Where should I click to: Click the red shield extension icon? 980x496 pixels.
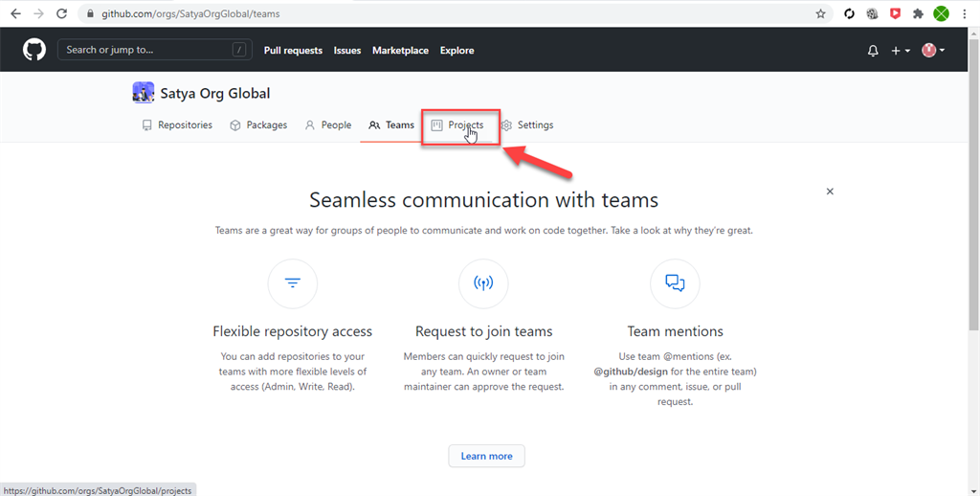tap(895, 13)
